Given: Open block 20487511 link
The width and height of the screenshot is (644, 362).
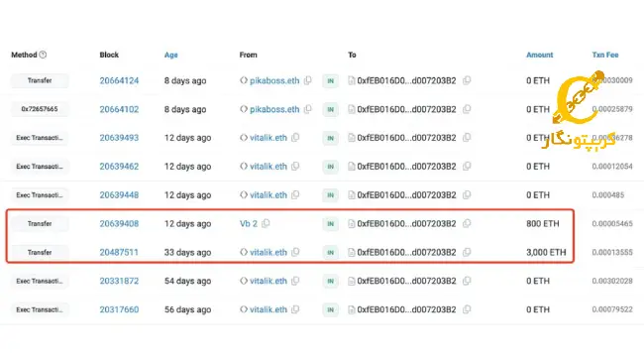Looking at the screenshot, I should (119, 252).
